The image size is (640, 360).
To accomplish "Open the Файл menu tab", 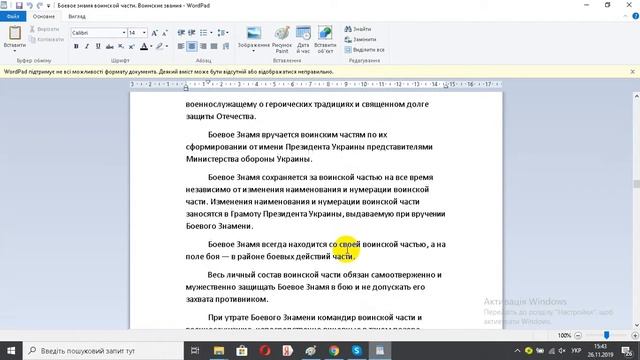I will tap(13, 16).
